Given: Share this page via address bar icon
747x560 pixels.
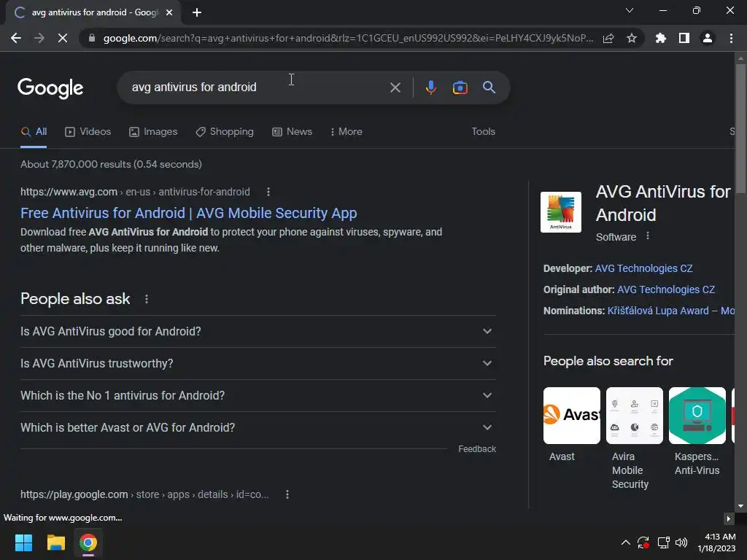Looking at the screenshot, I should (608, 38).
